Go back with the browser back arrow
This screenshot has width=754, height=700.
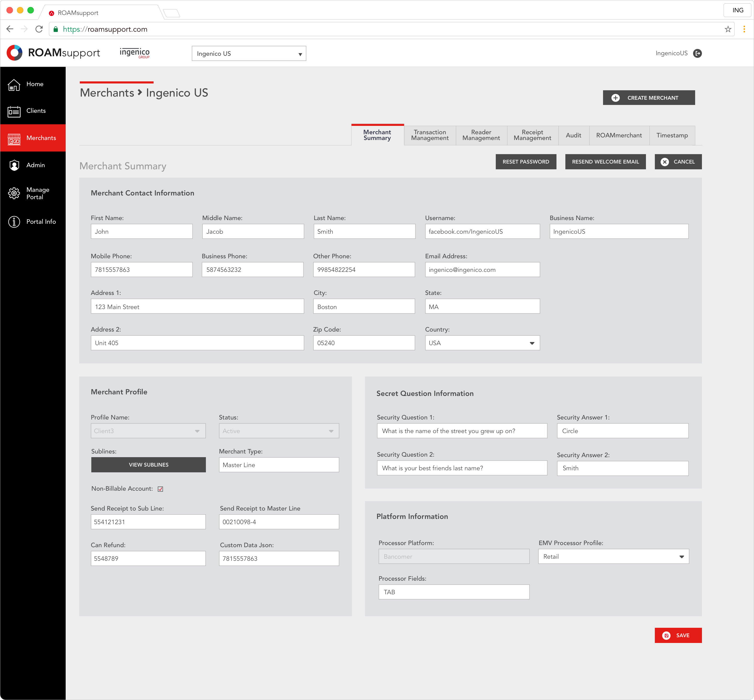click(10, 29)
